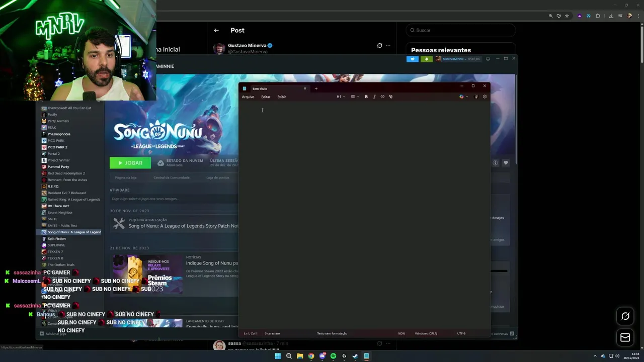
Task: Click 'Adicionar jogo' in Steam
Action: tap(53, 334)
